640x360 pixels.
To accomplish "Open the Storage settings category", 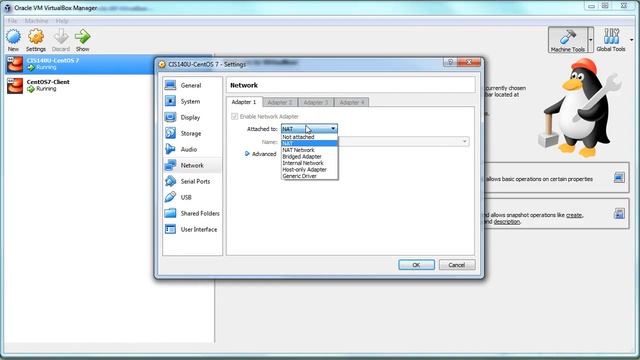I will [192, 133].
